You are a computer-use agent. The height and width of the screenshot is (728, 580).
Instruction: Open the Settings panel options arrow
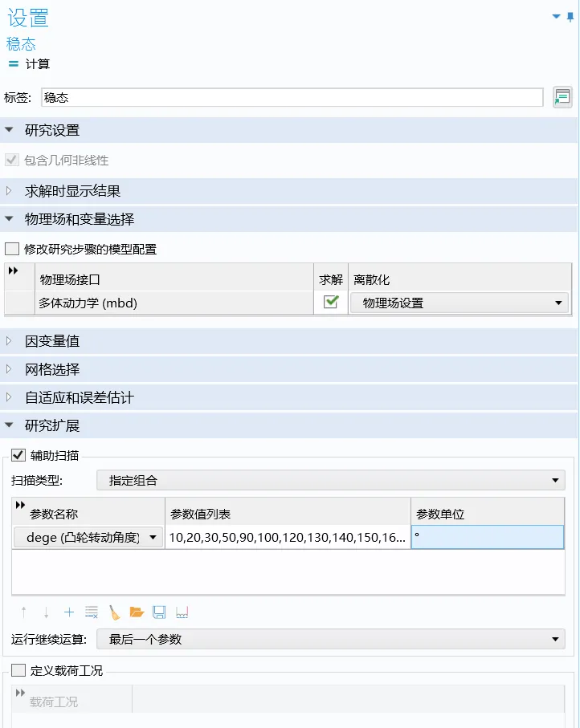[x=556, y=17]
